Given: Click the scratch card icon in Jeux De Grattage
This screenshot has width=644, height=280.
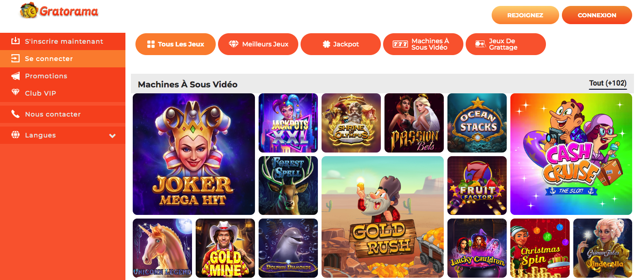Looking at the screenshot, I should (480, 44).
